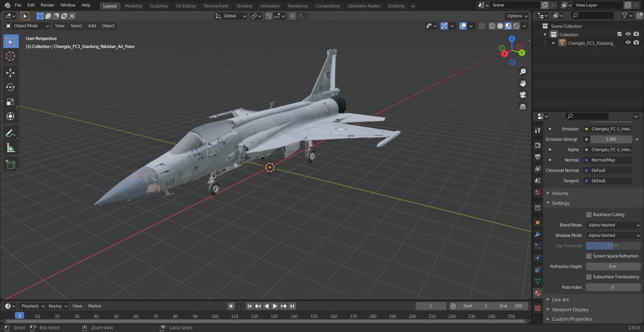Jump to the timeline end frame
The height and width of the screenshot is (332, 644).
[292, 306]
